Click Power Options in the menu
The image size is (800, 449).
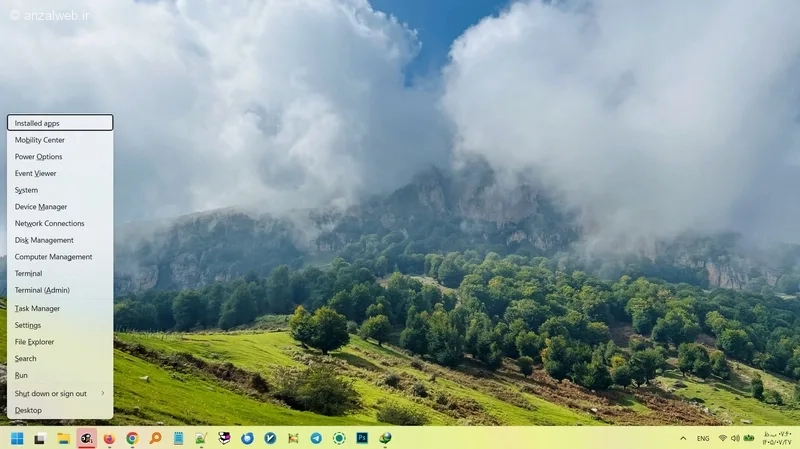60,157
